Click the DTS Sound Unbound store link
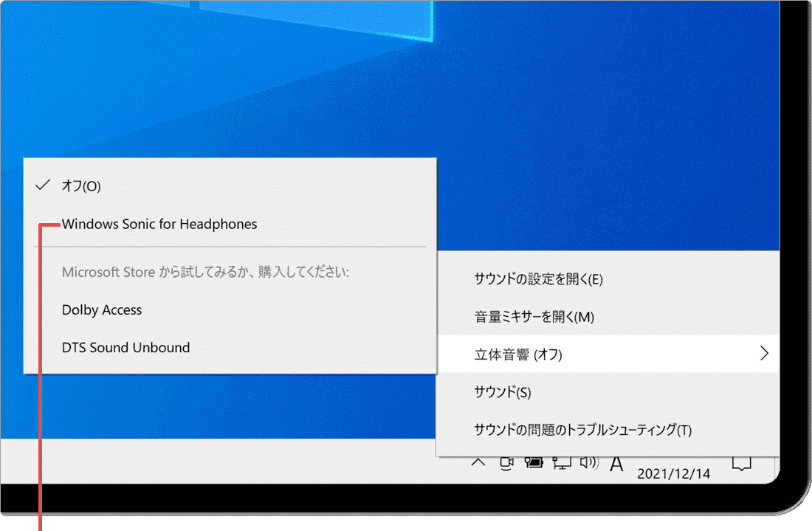 pyautogui.click(x=124, y=347)
